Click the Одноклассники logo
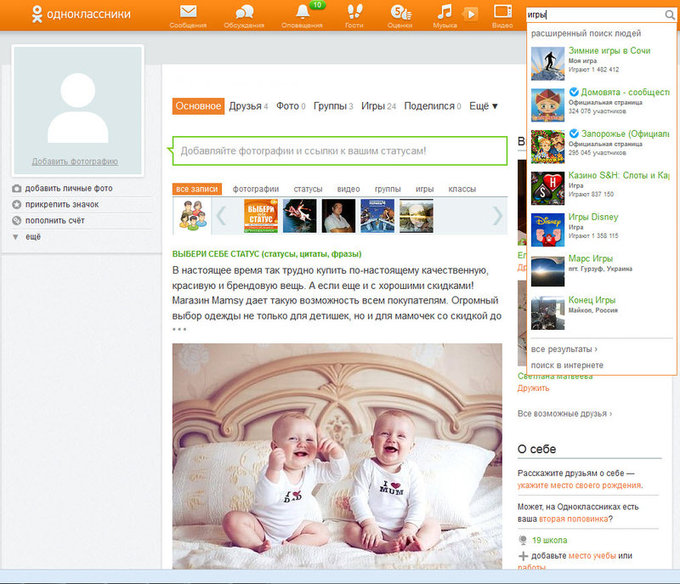The height and width of the screenshot is (584, 680). click(81, 14)
